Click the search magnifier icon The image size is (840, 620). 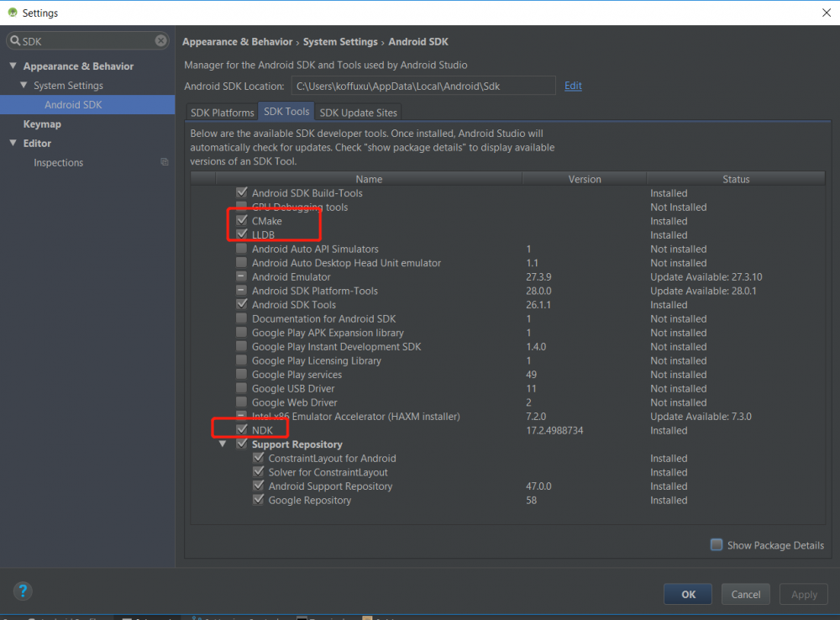(x=15, y=40)
